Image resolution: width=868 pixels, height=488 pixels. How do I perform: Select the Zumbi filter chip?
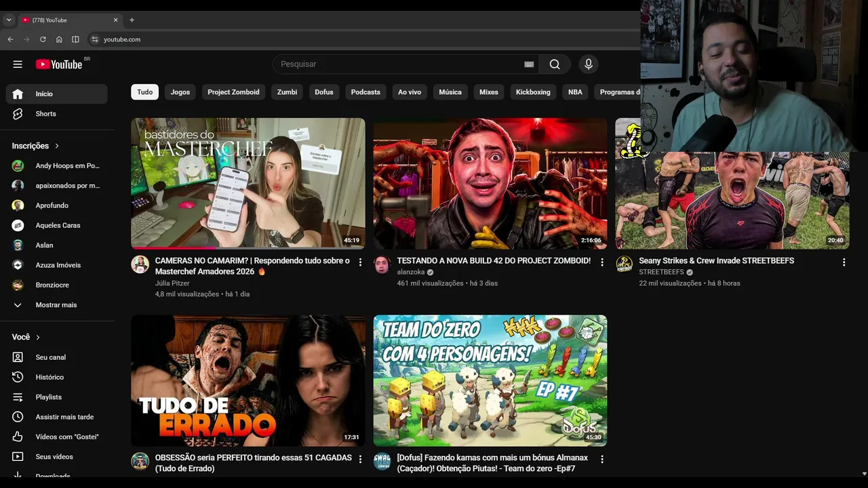(287, 92)
